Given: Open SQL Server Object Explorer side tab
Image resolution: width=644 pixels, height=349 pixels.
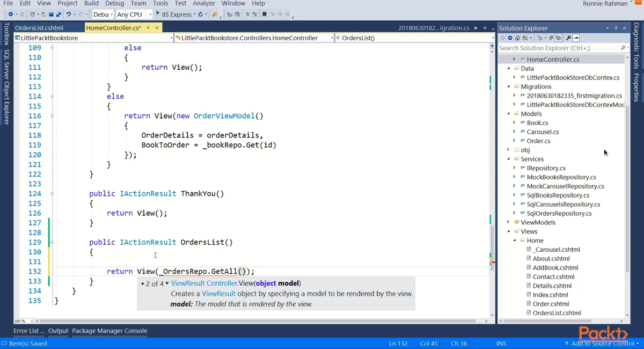Looking at the screenshot, I should pyautogui.click(x=6, y=87).
